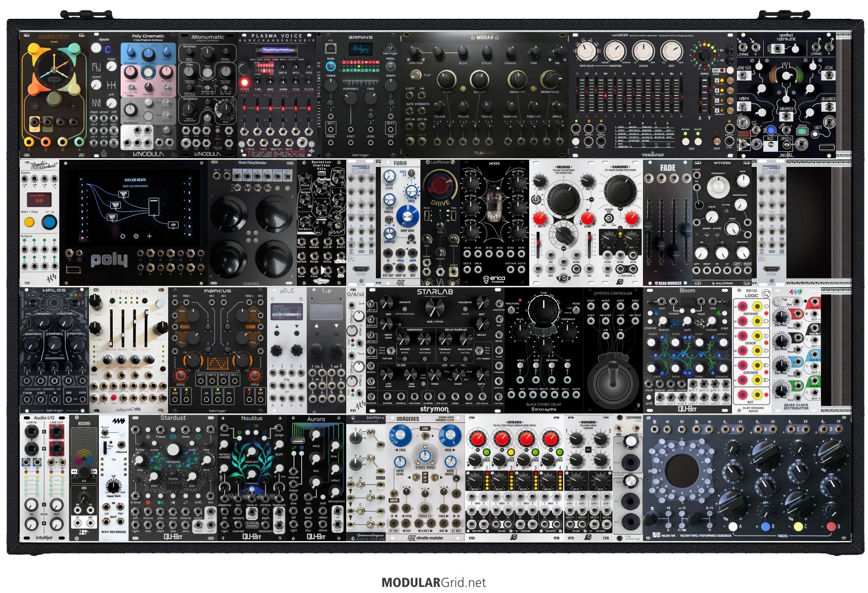Click the 'QUAD CLOCK DISTRIBUTOR' label
Viewport: 868px width, 593px height.
(x=796, y=407)
